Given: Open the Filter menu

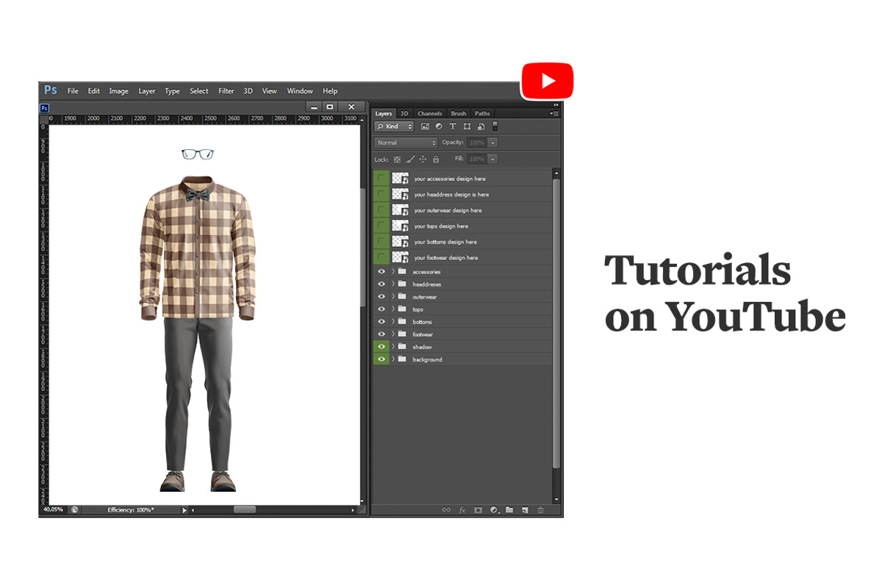Looking at the screenshot, I should (x=226, y=91).
